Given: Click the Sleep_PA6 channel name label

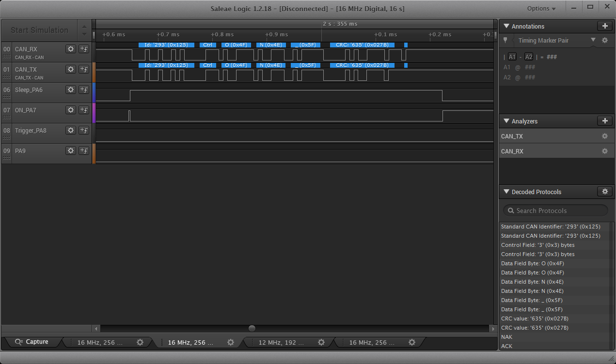Looking at the screenshot, I should click(x=29, y=90).
